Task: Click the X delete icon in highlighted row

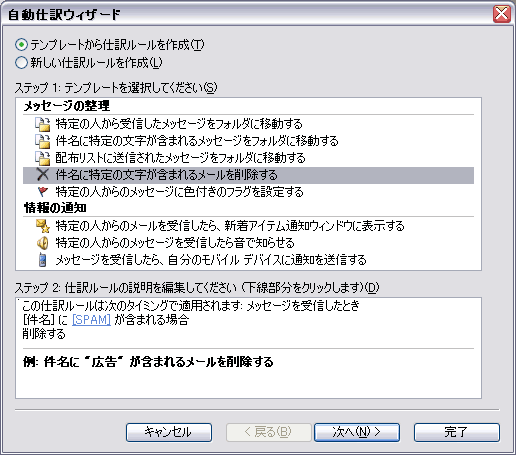Action: (43, 175)
